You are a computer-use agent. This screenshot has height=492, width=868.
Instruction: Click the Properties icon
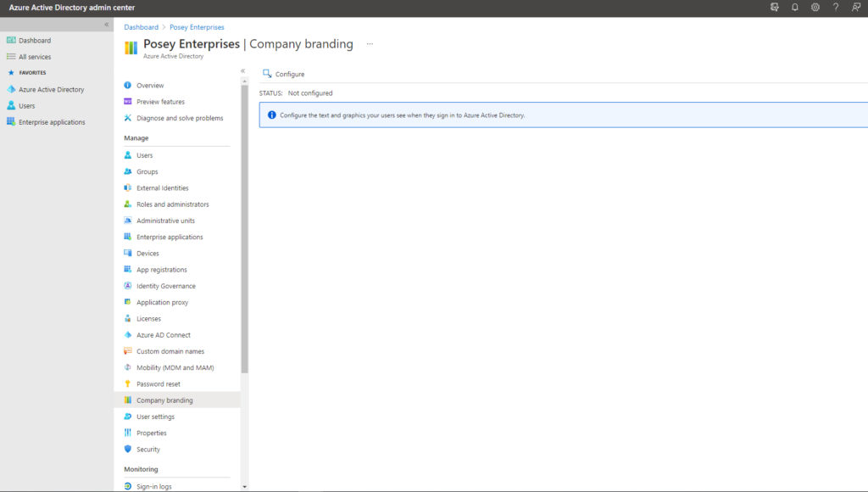128,433
